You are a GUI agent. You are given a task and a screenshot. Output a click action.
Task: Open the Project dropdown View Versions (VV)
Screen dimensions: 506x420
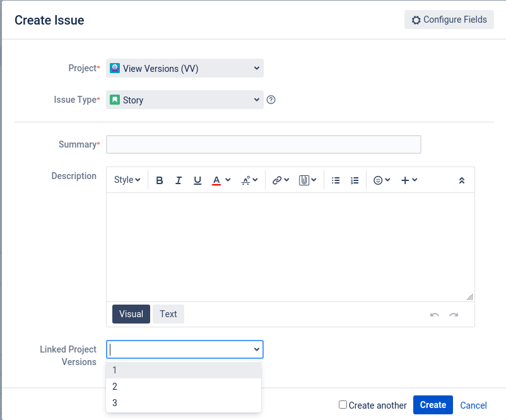point(185,68)
